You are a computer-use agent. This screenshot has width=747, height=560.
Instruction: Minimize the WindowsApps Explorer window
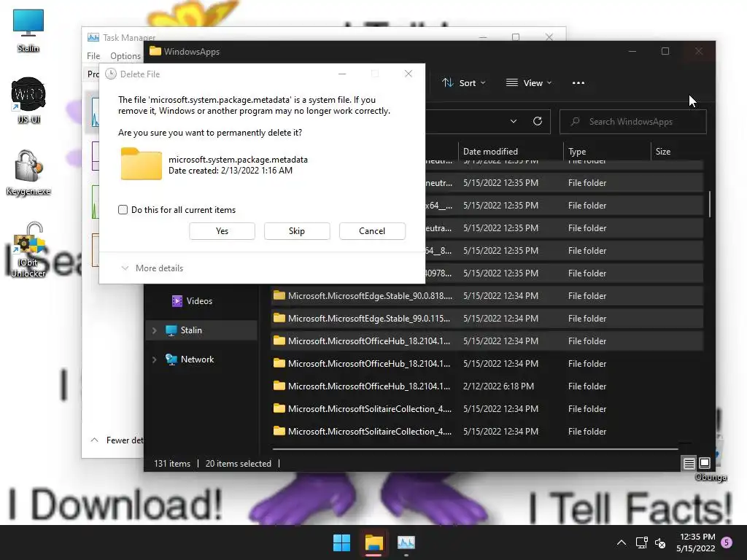pos(632,51)
